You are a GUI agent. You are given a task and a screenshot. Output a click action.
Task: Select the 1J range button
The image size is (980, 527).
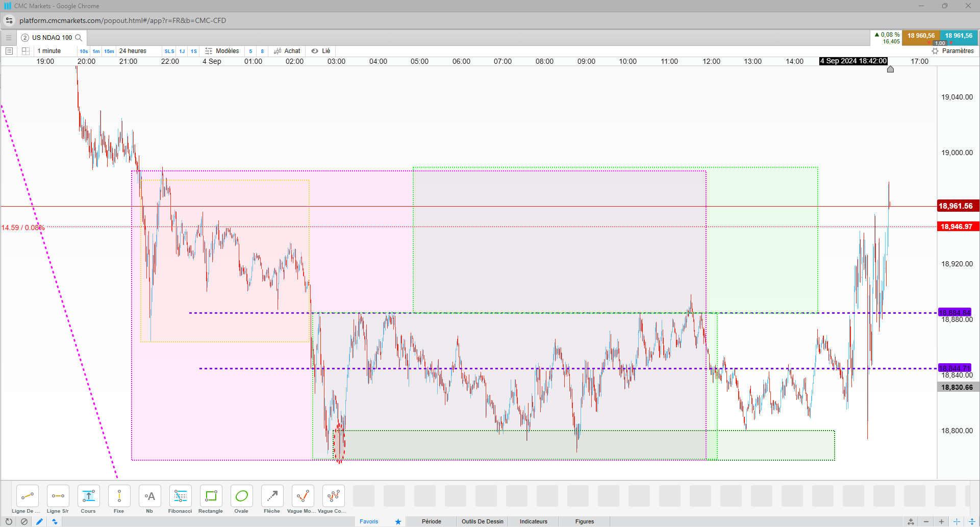pyautogui.click(x=182, y=51)
